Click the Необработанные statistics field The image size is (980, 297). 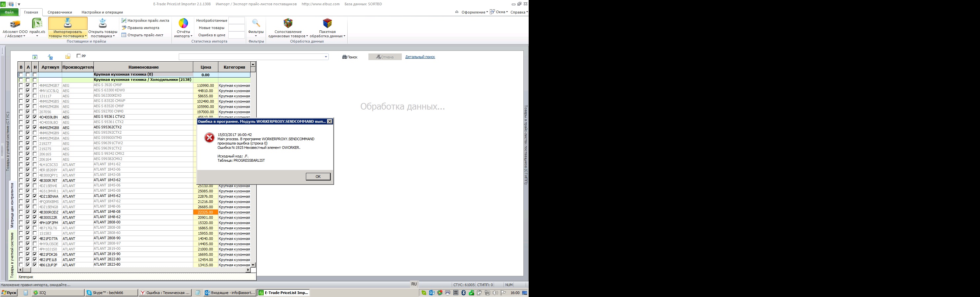click(x=236, y=20)
